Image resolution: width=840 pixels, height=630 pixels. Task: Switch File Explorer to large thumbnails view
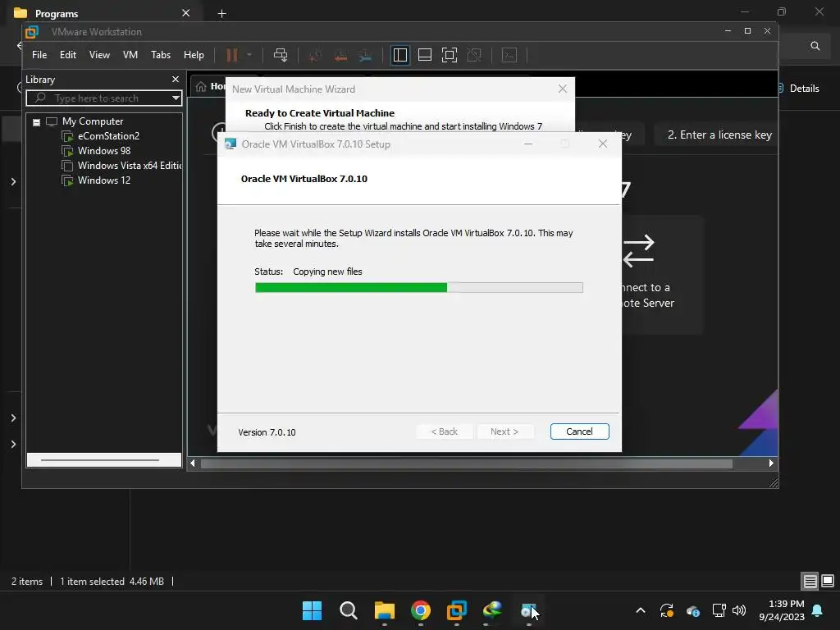tap(828, 582)
